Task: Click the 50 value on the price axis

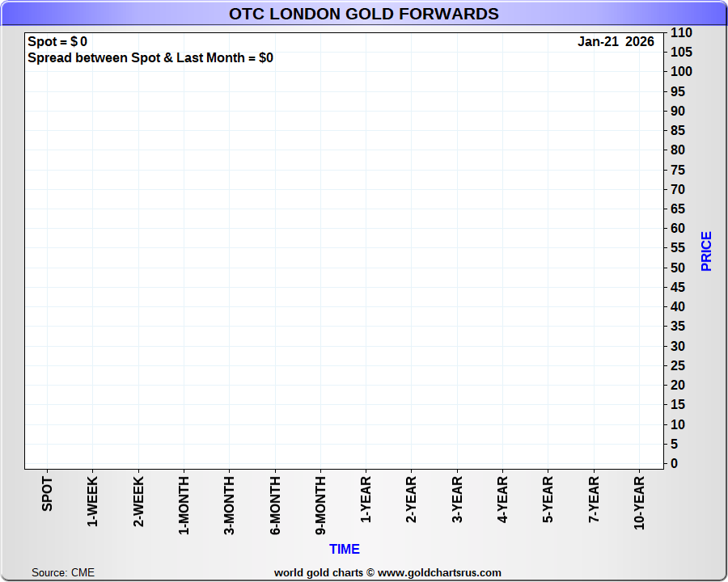Action: (x=678, y=268)
